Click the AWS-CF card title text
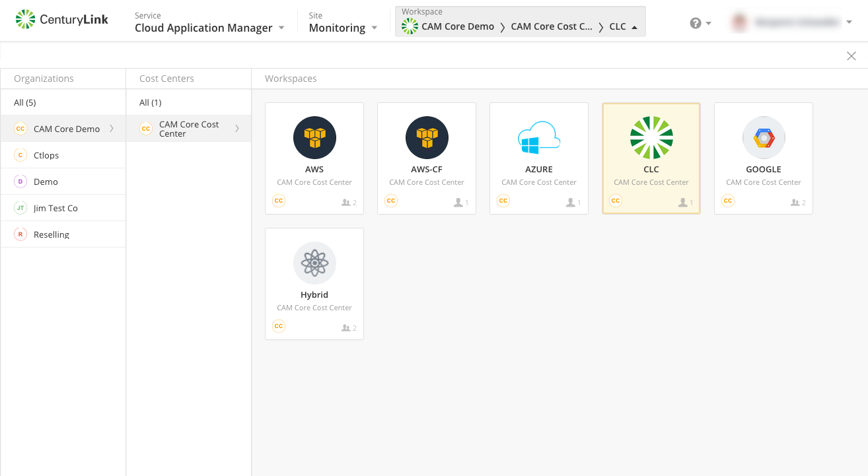Viewport: 868px width, 476px height. [427, 170]
